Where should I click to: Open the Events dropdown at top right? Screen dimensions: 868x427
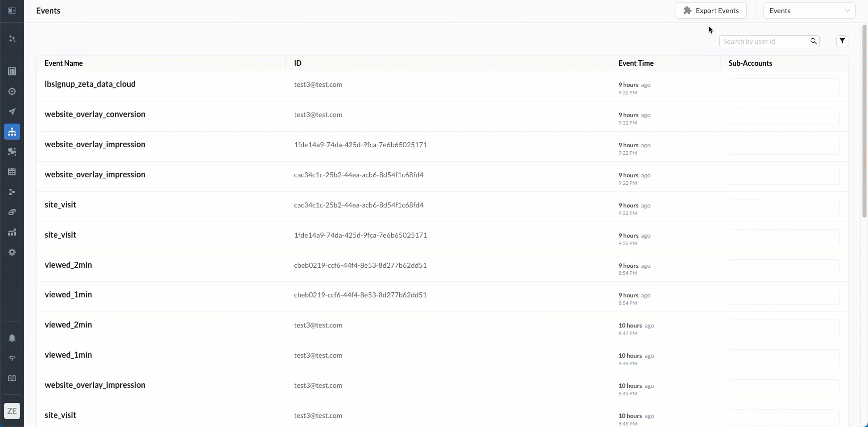coord(809,11)
